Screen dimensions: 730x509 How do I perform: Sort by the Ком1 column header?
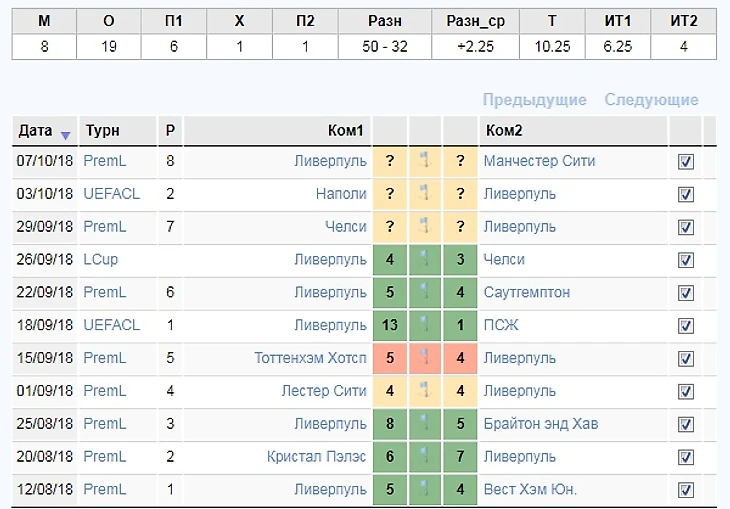coord(345,131)
